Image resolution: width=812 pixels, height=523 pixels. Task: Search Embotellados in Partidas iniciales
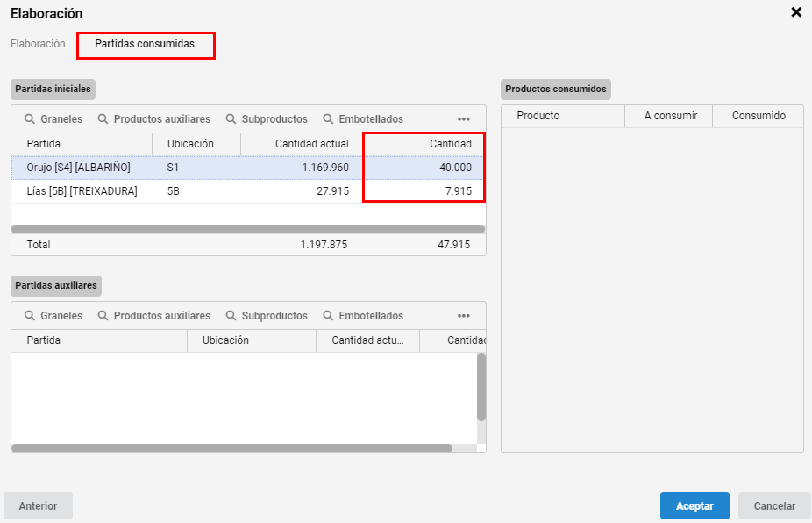[363, 119]
